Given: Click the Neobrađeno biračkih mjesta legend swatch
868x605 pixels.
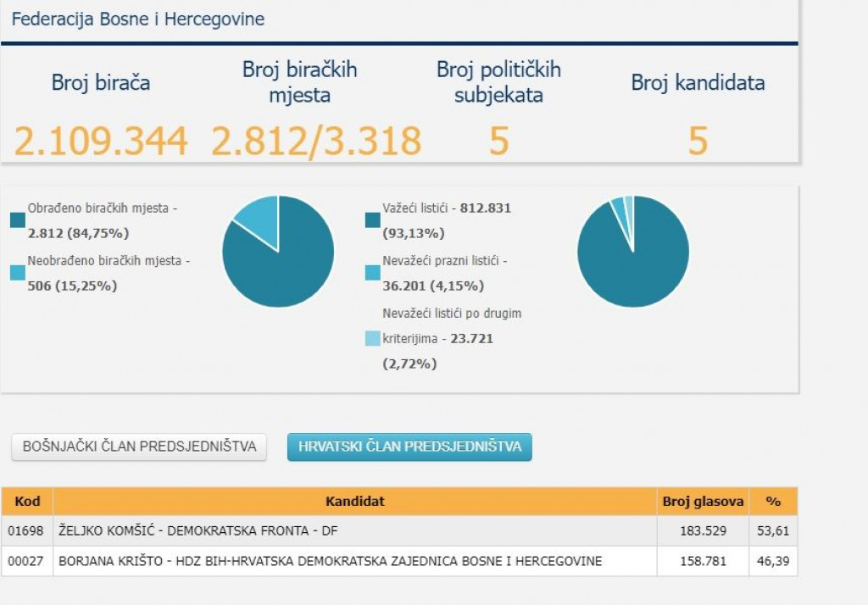Looking at the screenshot, I should click(18, 273).
